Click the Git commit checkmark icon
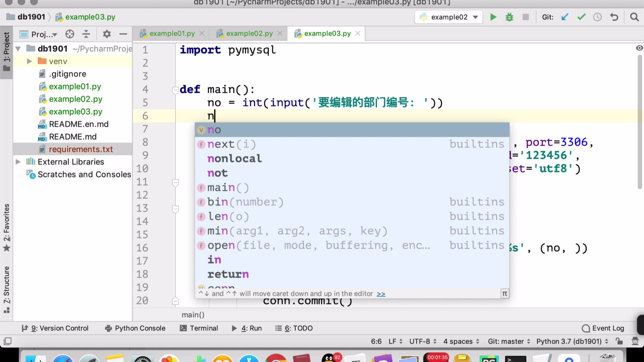 [581, 17]
